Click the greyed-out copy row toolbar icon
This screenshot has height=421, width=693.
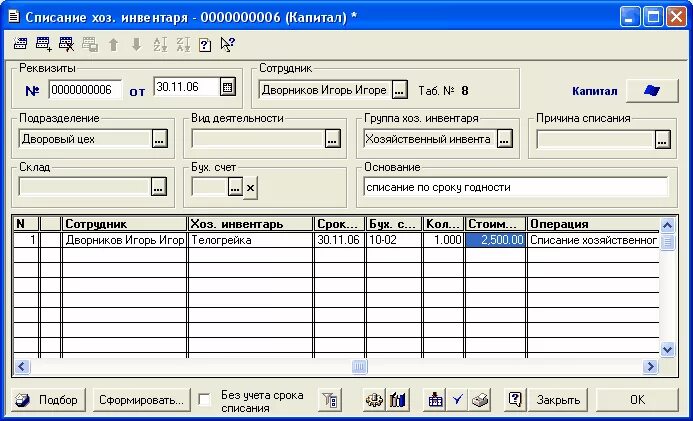(90, 44)
